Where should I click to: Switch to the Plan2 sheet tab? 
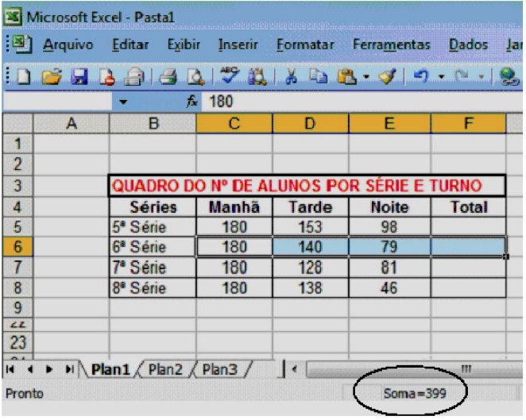tap(165, 369)
